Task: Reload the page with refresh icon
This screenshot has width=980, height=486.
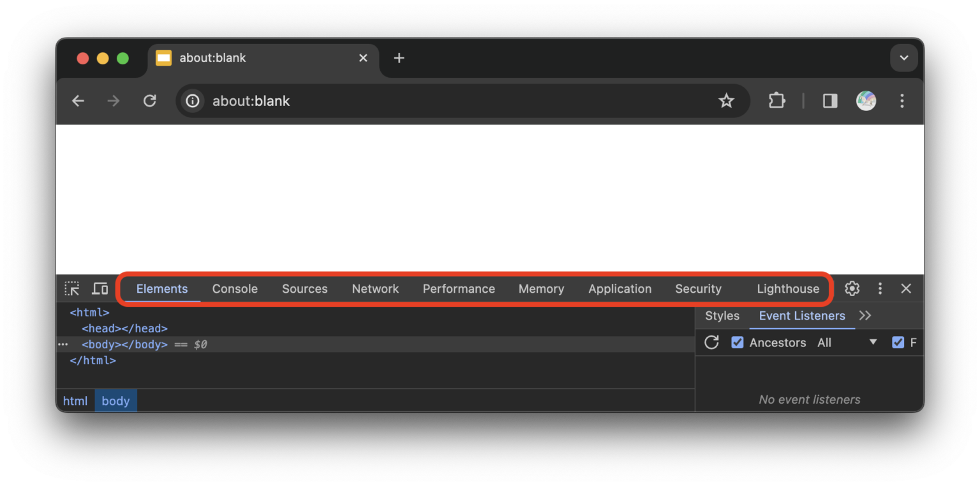Action: point(149,101)
